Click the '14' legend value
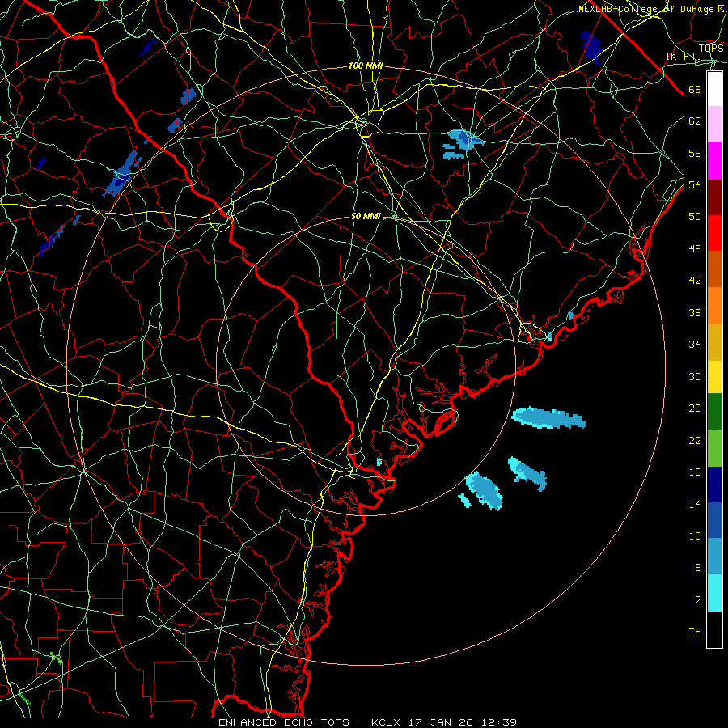 coord(695,504)
